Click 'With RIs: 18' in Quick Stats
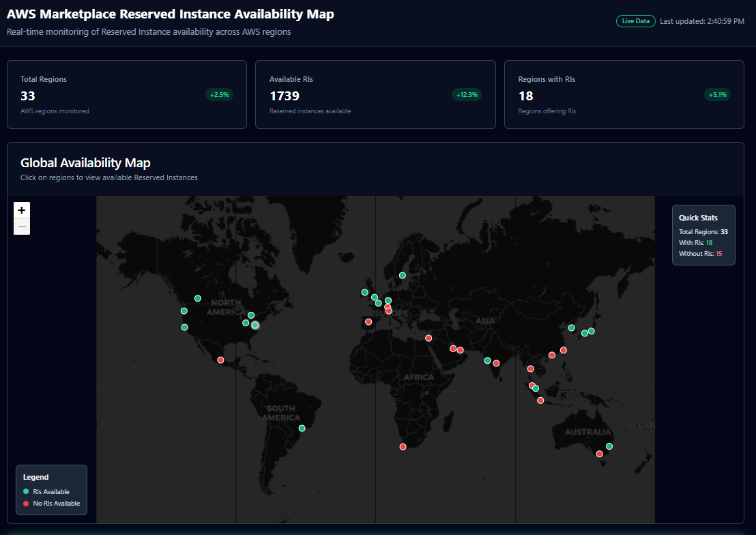This screenshot has width=756, height=535. [696, 243]
